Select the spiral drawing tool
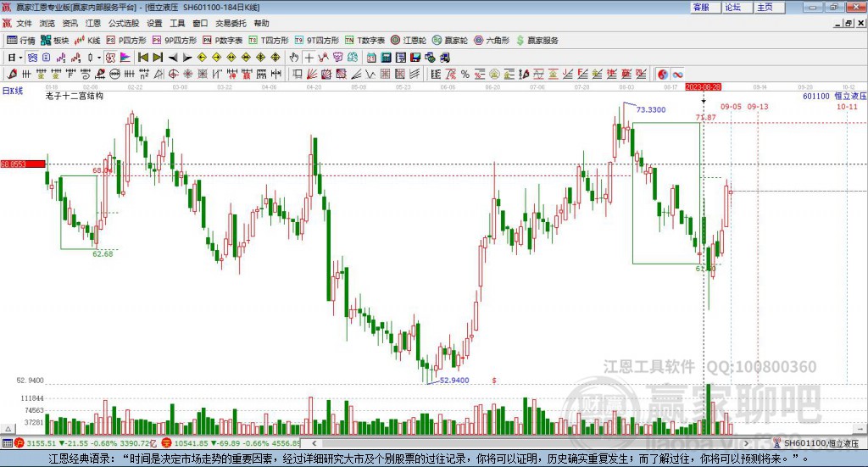 pos(86,74)
